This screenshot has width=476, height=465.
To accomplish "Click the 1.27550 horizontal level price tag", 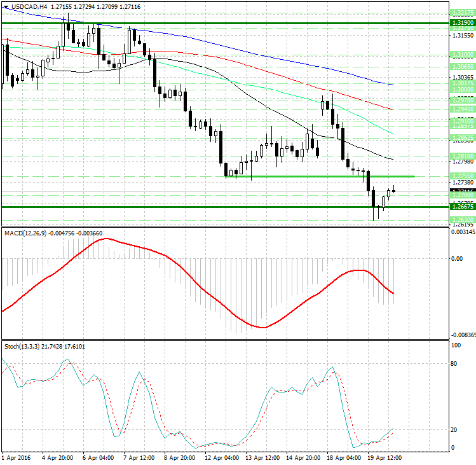I will pyautogui.click(x=461, y=176).
